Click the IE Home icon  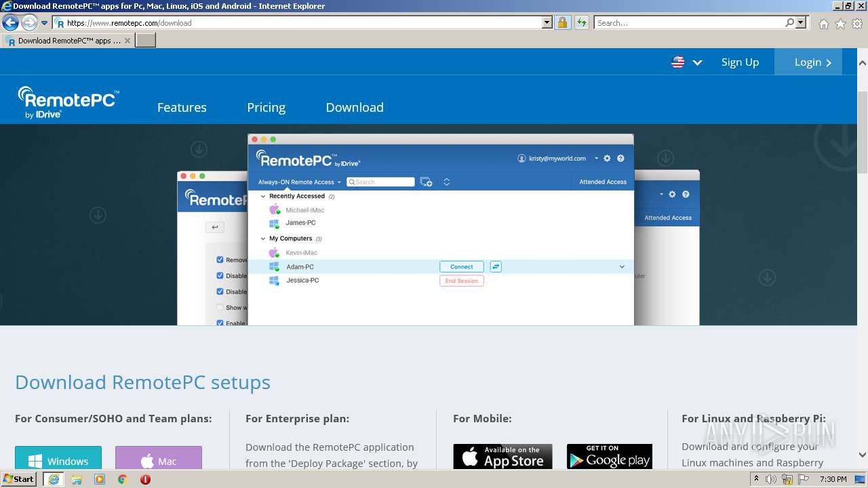pos(823,24)
